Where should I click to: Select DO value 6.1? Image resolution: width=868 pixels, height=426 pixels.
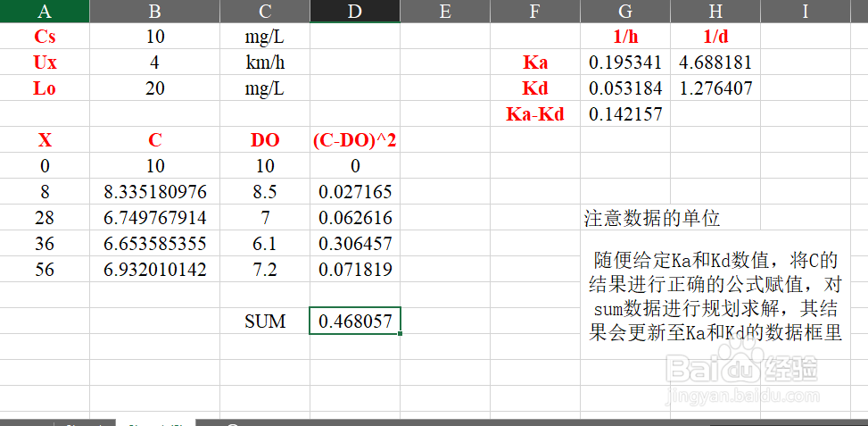(x=265, y=243)
